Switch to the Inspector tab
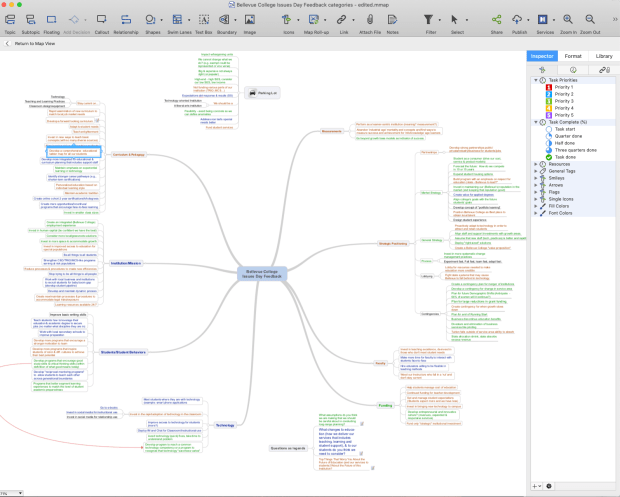This screenshot has width=620, height=497. tap(542, 56)
